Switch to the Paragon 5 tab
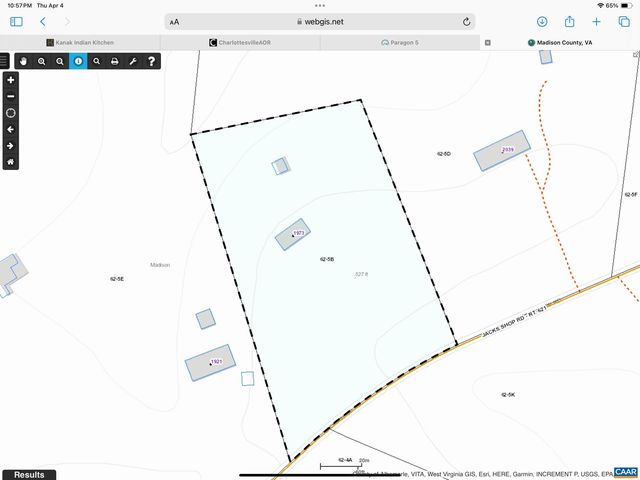The image size is (640, 480). [x=400, y=43]
